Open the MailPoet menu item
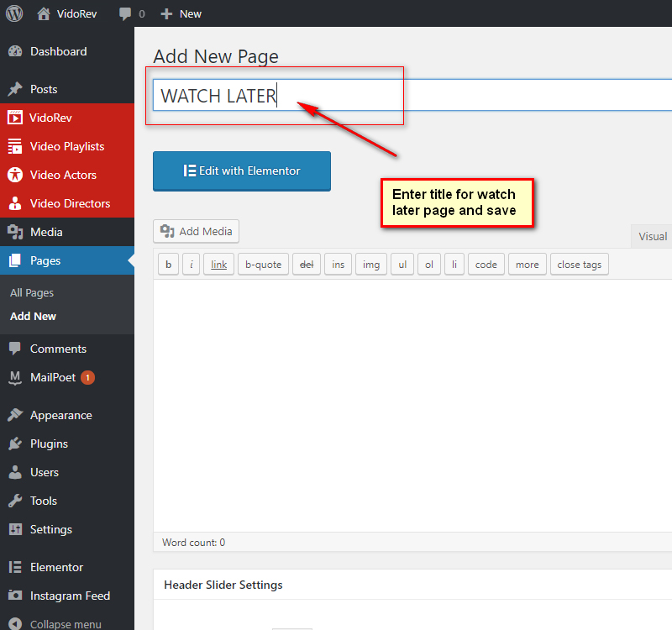 [x=54, y=377]
